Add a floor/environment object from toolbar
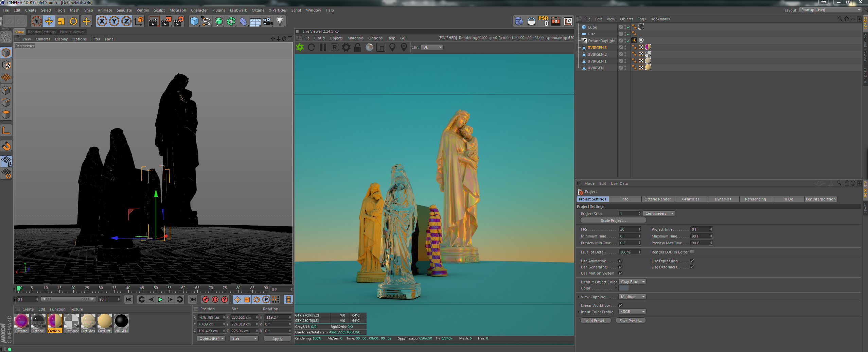This screenshot has width=868, height=352. 255,21
